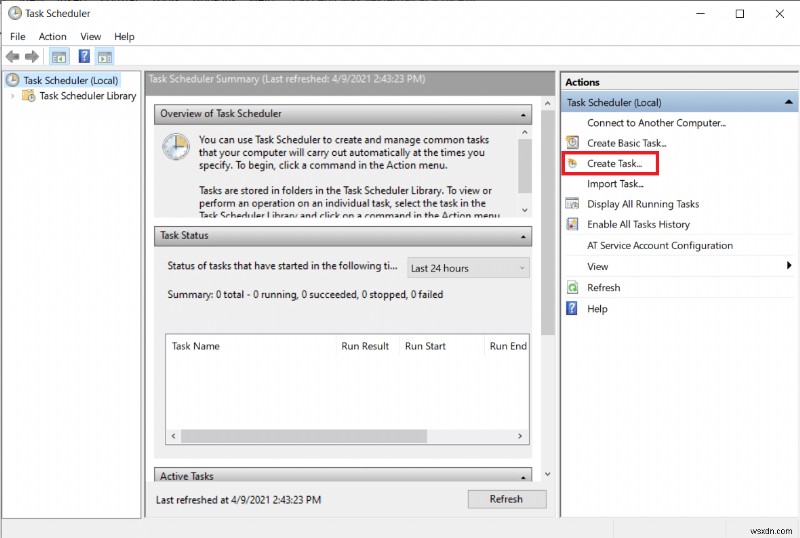
Task: Click the Enable All Tasks History icon
Action: click(x=572, y=224)
